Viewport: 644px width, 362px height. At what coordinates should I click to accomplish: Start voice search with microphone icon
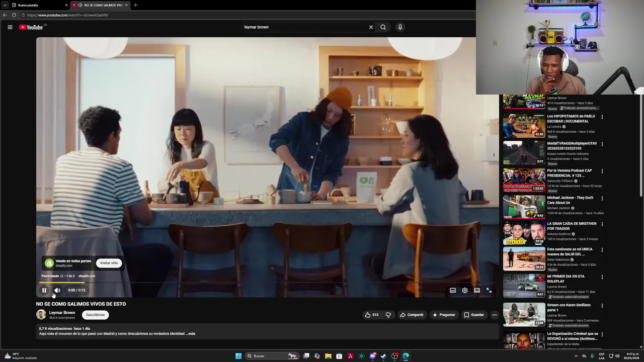click(400, 27)
